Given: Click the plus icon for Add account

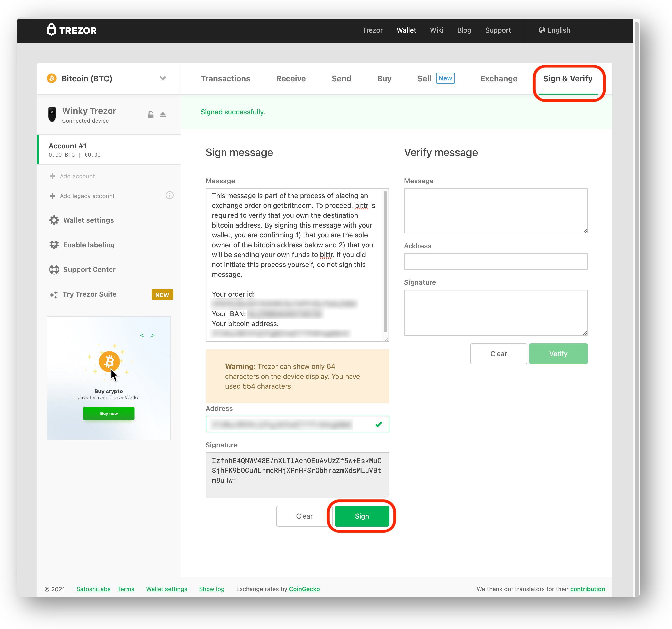Looking at the screenshot, I should [52, 176].
